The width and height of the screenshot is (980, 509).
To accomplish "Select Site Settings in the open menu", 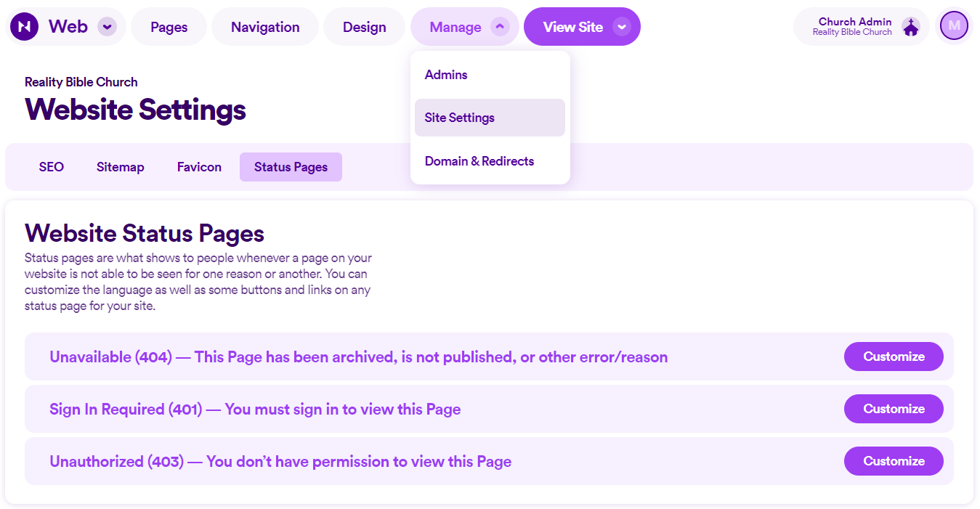I will 458,117.
